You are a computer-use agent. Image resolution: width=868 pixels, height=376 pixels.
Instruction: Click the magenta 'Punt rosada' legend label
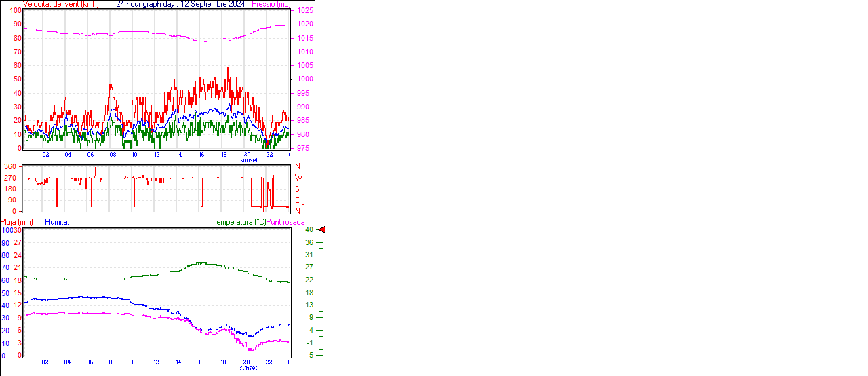tap(285, 222)
